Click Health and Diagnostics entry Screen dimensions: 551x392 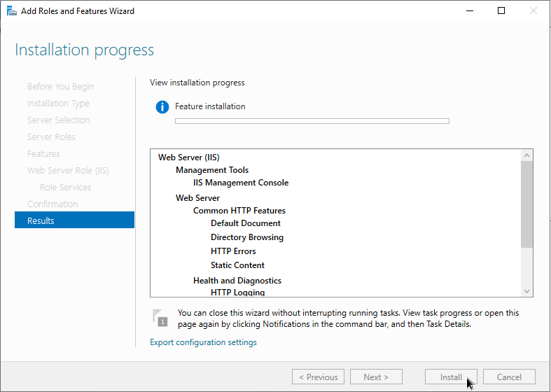coord(237,281)
